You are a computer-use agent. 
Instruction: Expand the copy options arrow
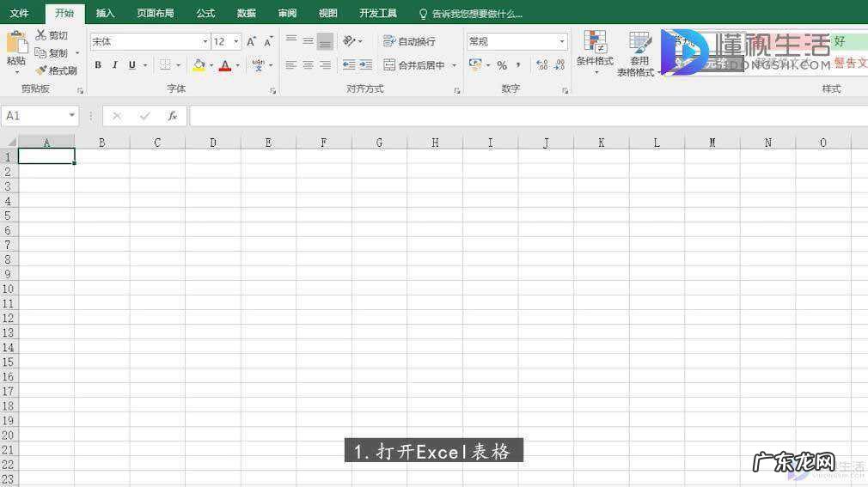(77, 53)
